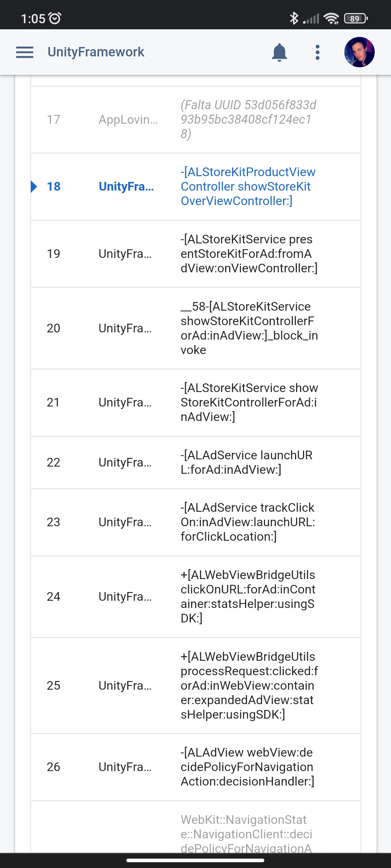Viewport: 391px width, 868px height.
Task: Open the profile avatar menu
Action: [x=359, y=52]
